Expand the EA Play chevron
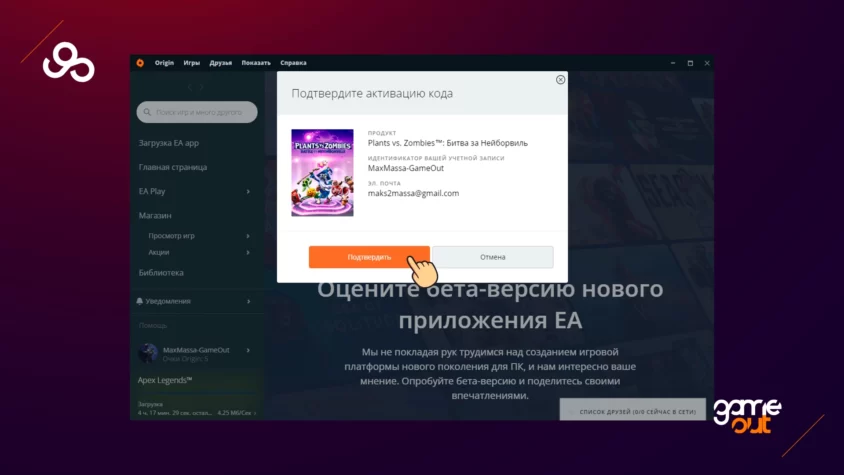Screen dimensions: 844x475 click(248, 191)
